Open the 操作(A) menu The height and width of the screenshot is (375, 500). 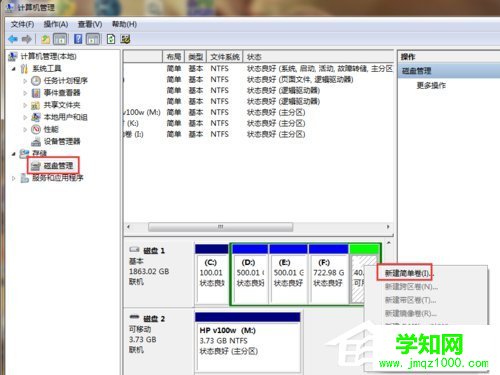(x=56, y=24)
